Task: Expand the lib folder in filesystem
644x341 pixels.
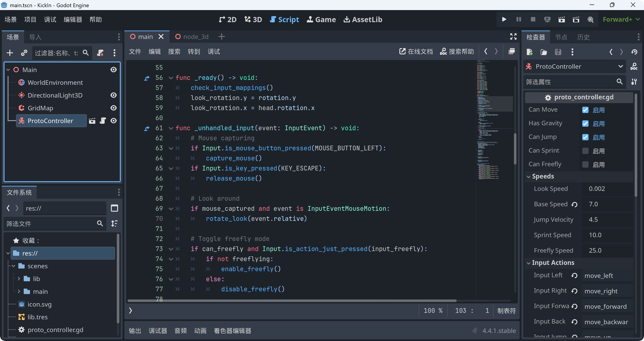Action: tap(19, 279)
